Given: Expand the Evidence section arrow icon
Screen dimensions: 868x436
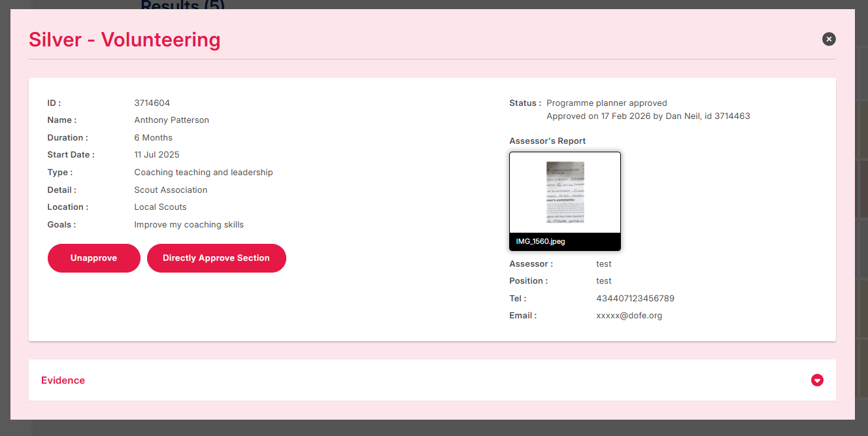Looking at the screenshot, I should pyautogui.click(x=817, y=380).
